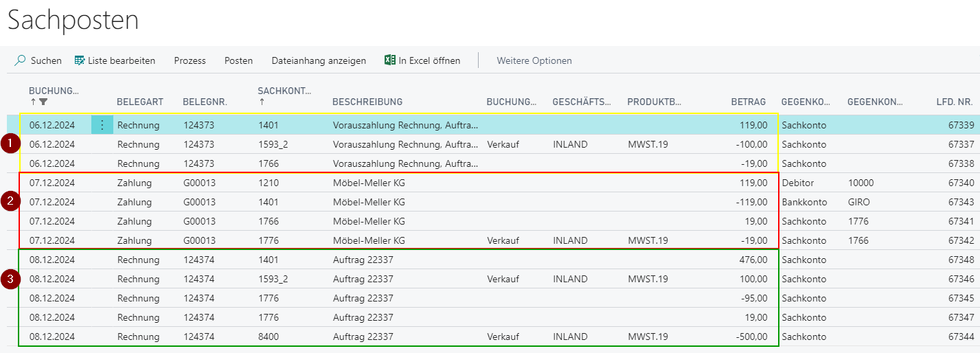The image size is (980, 353).
Task: Click the filter funnel icon under Buchungsdatum header
Action: point(43,102)
